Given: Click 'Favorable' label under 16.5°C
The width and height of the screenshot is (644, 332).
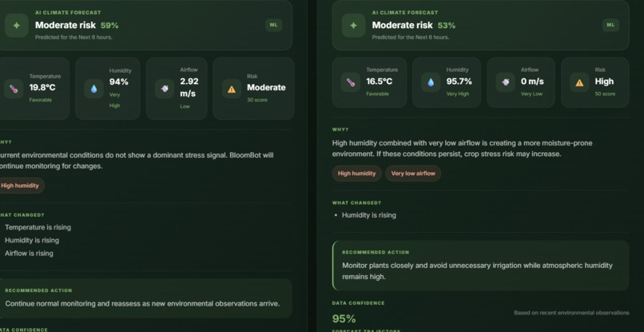Looking at the screenshot, I should (x=377, y=94).
